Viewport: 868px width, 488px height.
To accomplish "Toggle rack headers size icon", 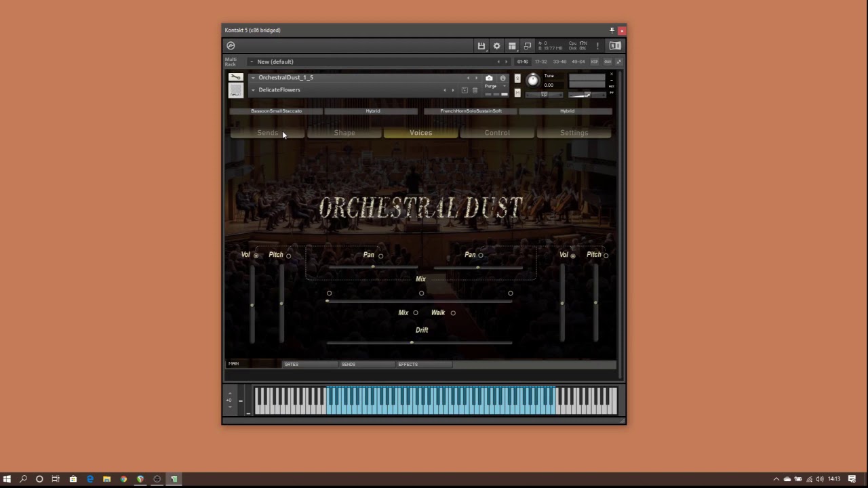I will (618, 62).
